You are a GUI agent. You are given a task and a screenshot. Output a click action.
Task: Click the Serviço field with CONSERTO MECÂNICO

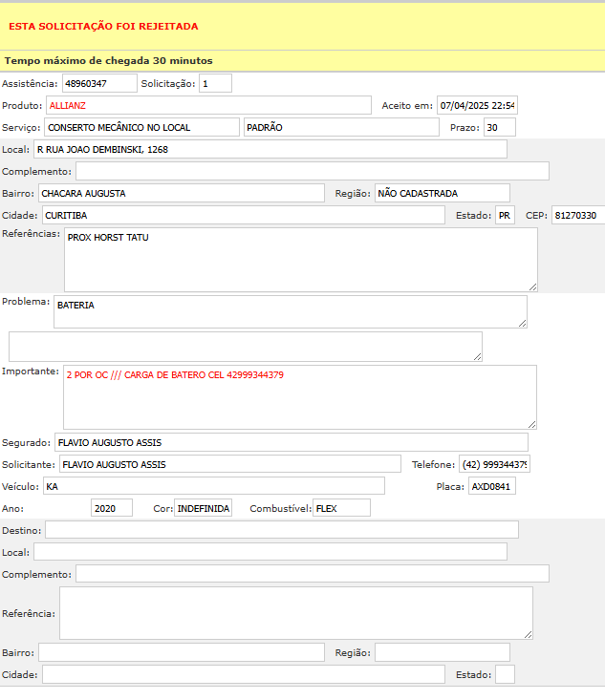tap(141, 127)
